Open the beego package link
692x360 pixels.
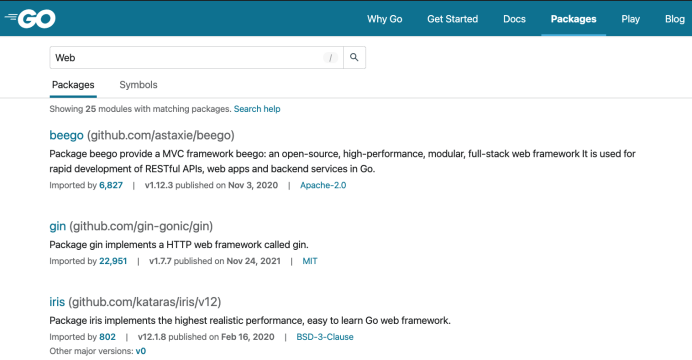click(x=66, y=135)
